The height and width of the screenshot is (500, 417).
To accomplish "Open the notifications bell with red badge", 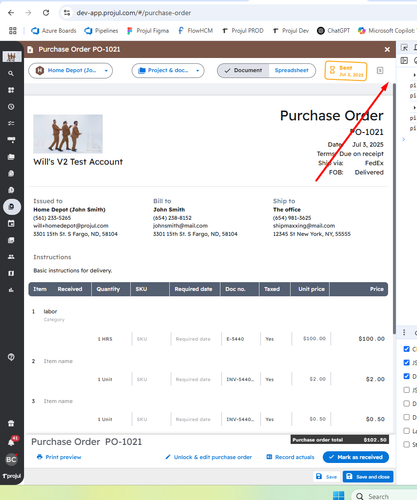I will coord(12,441).
